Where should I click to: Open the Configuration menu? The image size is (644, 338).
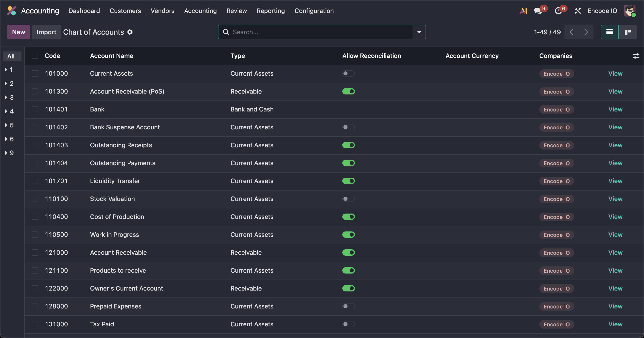[x=314, y=11]
